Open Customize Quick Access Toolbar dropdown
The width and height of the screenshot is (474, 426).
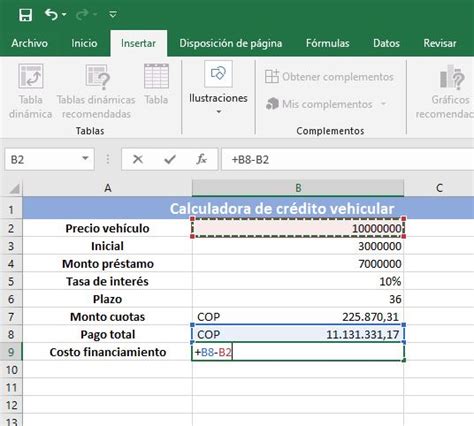(113, 14)
